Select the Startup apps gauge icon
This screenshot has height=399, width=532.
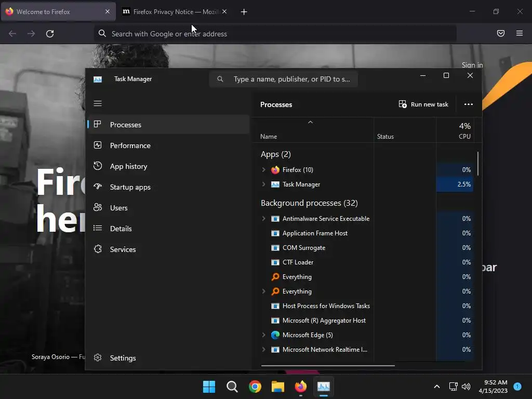pos(98,187)
